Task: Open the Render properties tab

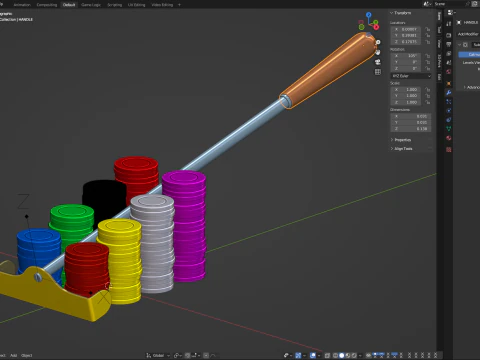Action: coord(449,35)
